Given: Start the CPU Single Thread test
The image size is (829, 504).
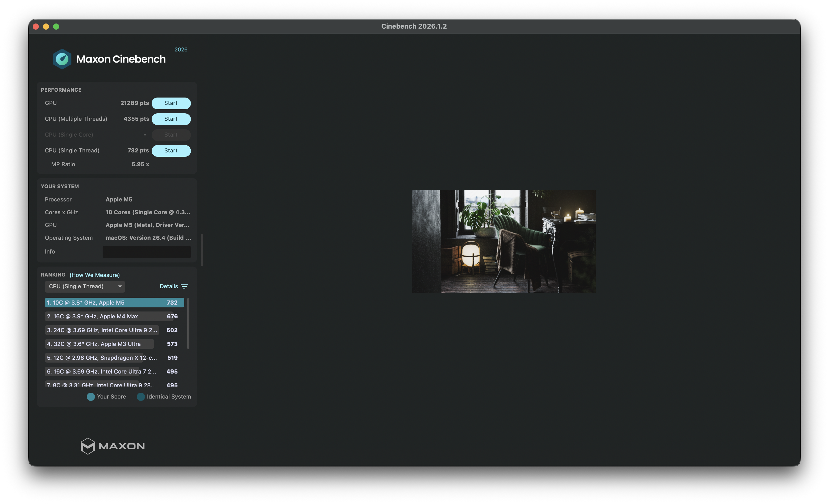Looking at the screenshot, I should coord(171,151).
